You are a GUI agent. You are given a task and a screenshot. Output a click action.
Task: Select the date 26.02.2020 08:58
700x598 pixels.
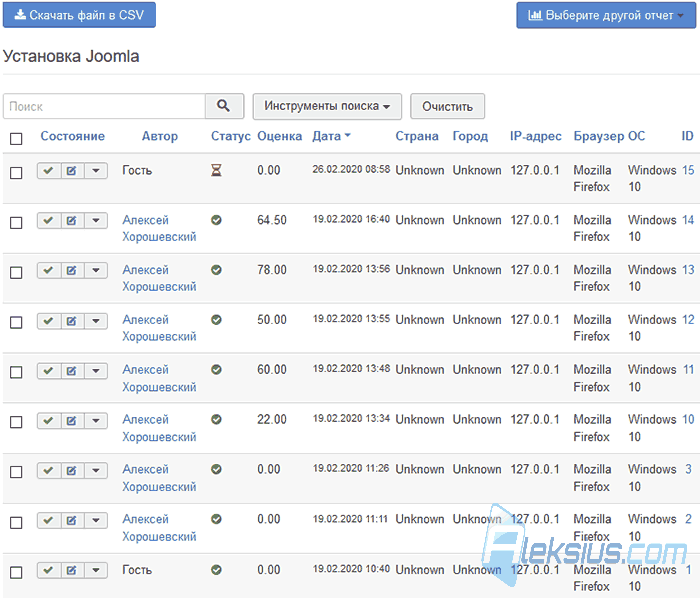[351, 170]
